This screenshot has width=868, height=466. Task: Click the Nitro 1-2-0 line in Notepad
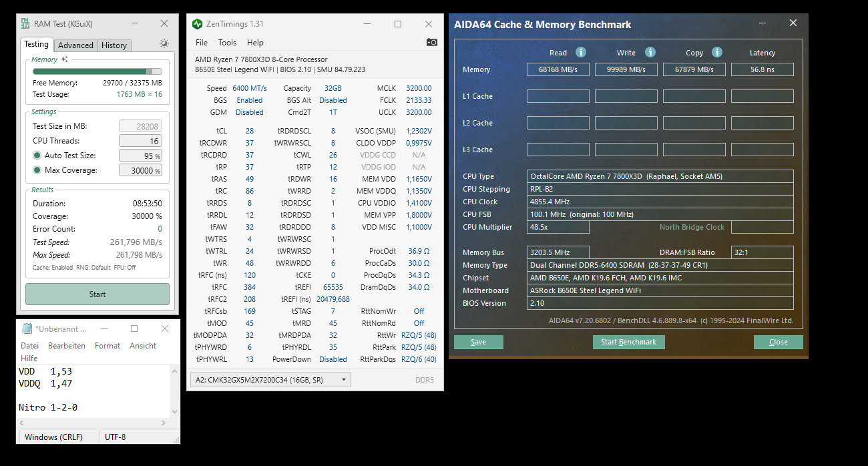48,407
